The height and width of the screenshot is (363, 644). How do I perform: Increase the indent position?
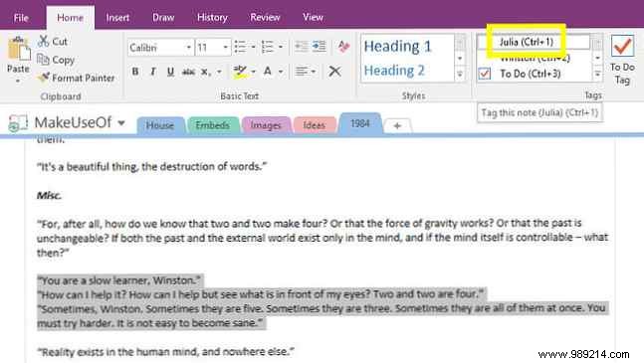point(319,47)
